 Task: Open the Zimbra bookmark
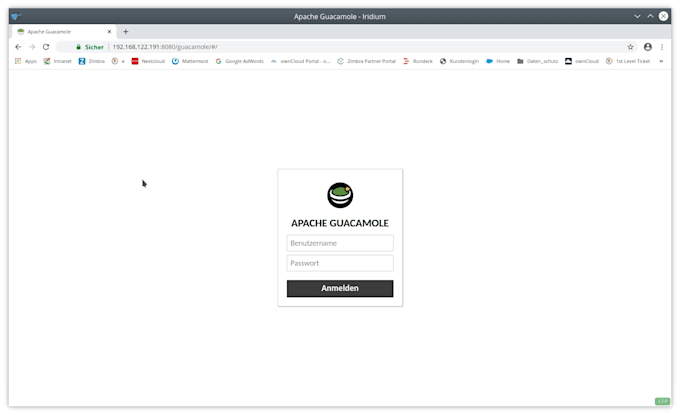pyautogui.click(x=92, y=61)
